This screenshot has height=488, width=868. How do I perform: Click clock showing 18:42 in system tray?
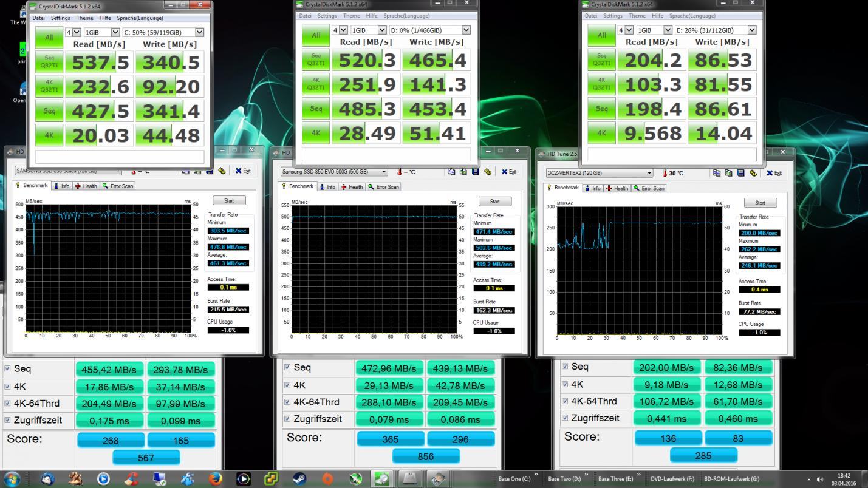(844, 476)
